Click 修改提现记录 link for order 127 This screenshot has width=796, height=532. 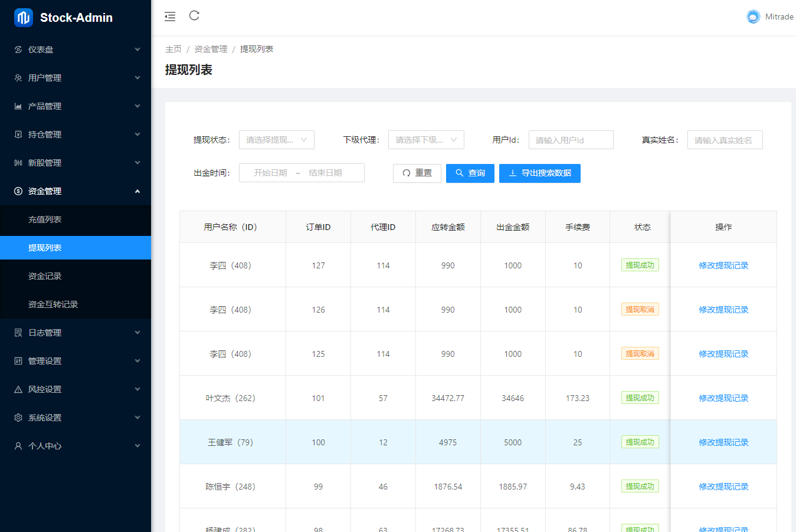tap(723, 265)
